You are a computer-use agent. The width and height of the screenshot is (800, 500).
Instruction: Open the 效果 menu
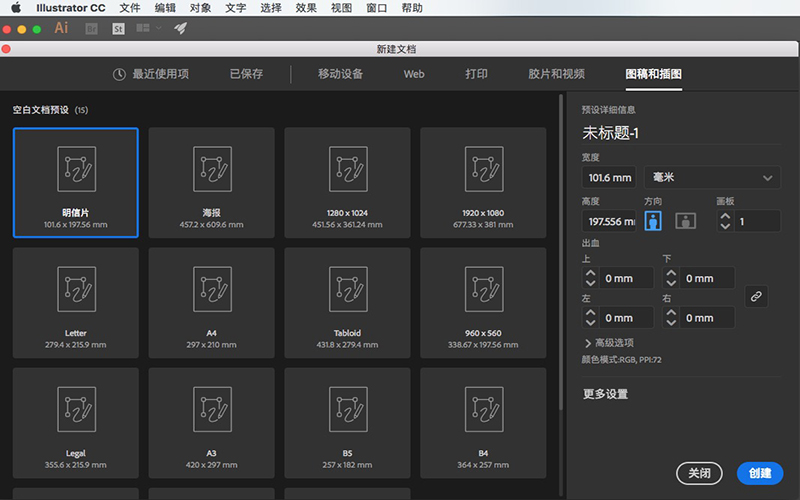(x=306, y=8)
